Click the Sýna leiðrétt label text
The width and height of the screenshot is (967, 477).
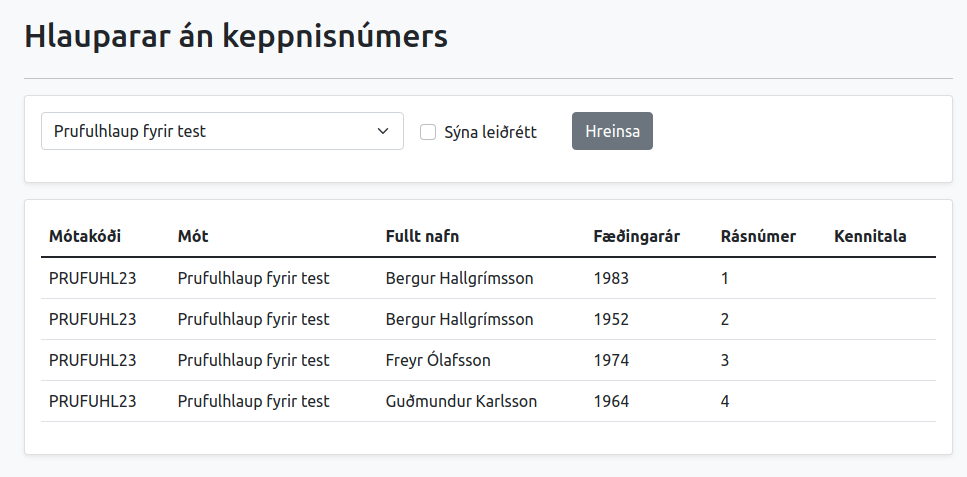pos(491,132)
